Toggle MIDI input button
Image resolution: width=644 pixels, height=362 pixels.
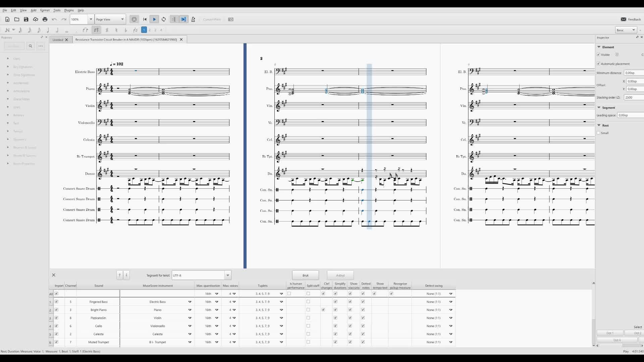[x=134, y=19]
